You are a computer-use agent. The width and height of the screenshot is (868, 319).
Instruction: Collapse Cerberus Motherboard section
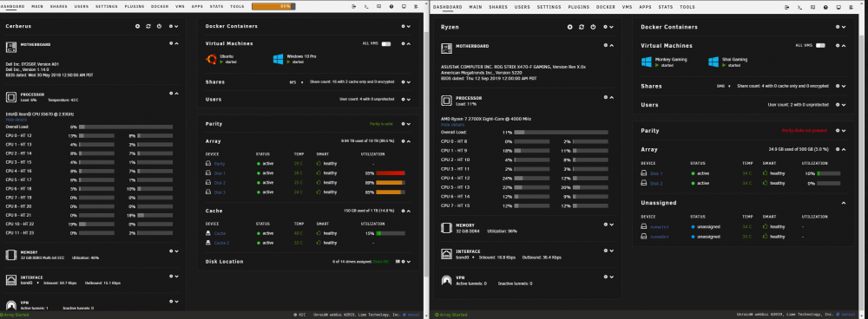[x=176, y=43]
